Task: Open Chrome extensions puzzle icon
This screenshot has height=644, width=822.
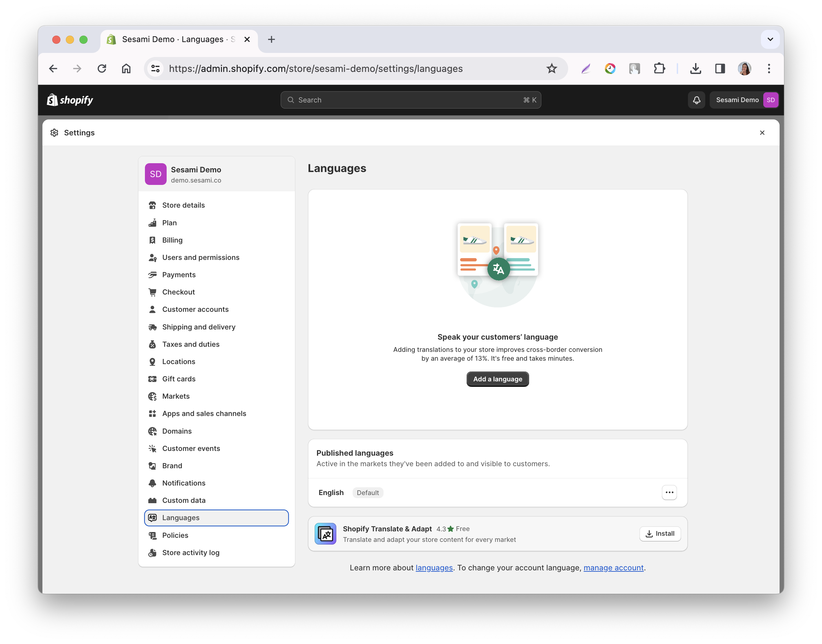Action: [659, 69]
